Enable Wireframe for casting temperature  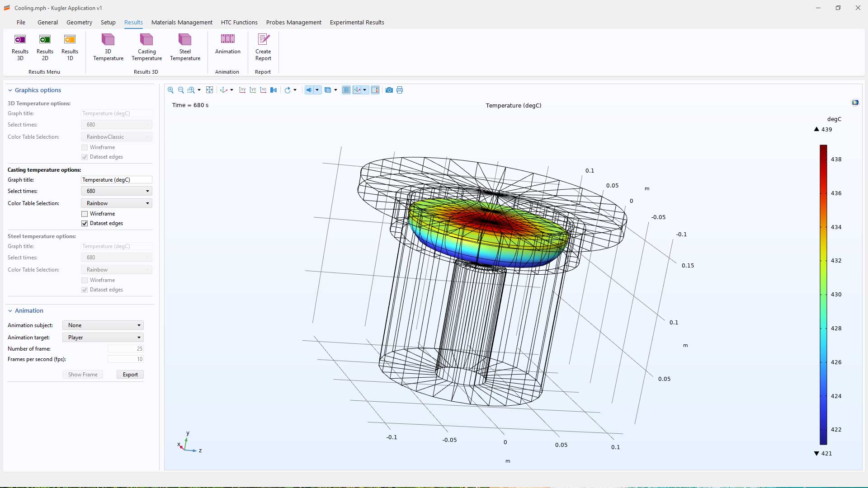(85, 214)
